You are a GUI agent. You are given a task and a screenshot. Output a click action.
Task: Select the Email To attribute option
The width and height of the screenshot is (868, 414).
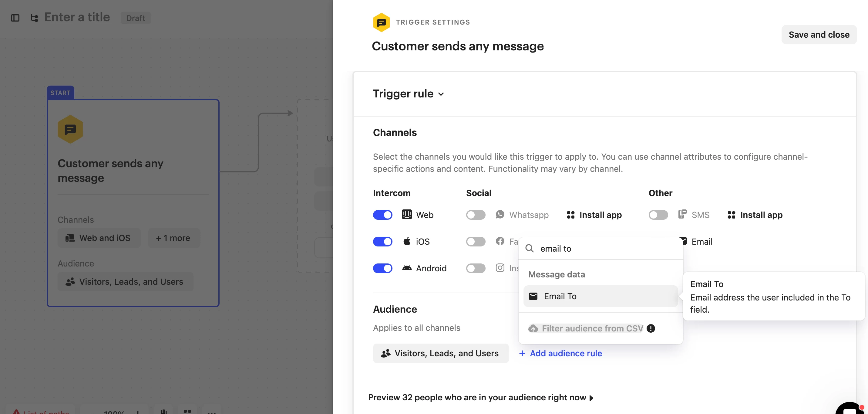click(600, 296)
